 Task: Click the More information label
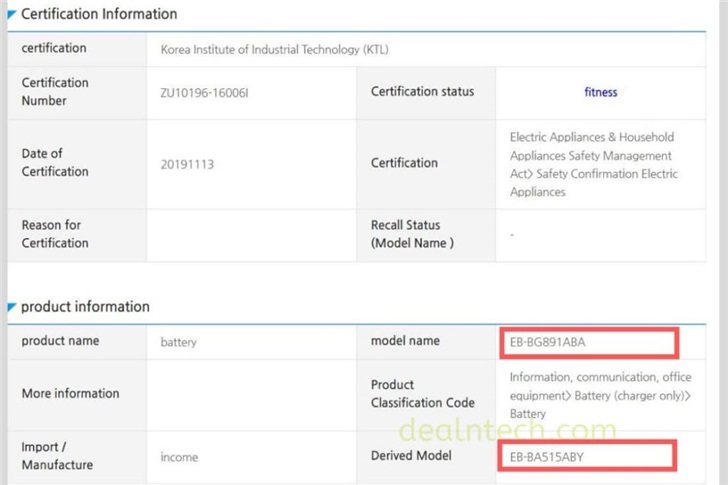pos(70,394)
